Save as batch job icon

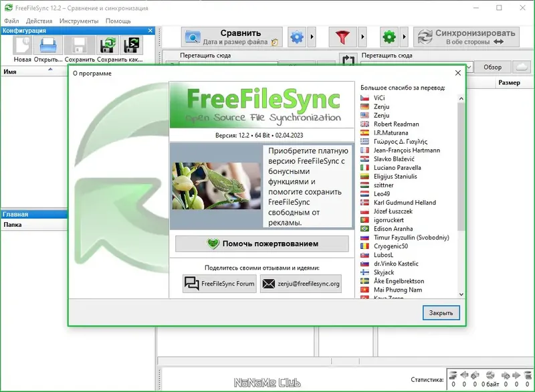click(132, 45)
